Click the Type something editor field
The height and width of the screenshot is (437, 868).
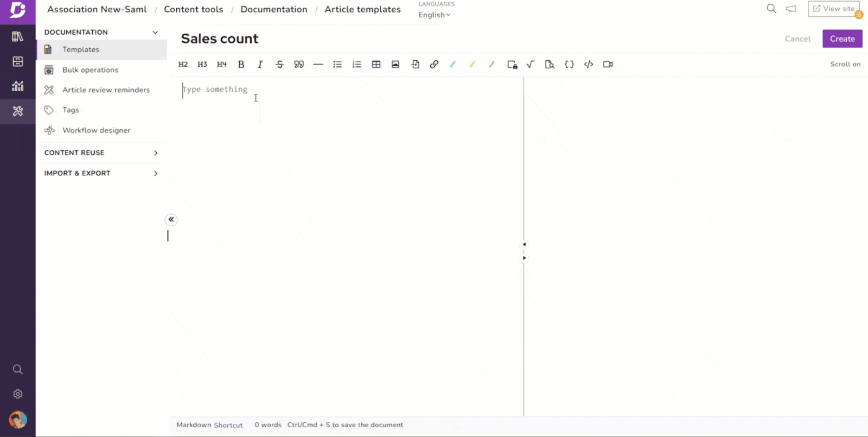point(347,90)
